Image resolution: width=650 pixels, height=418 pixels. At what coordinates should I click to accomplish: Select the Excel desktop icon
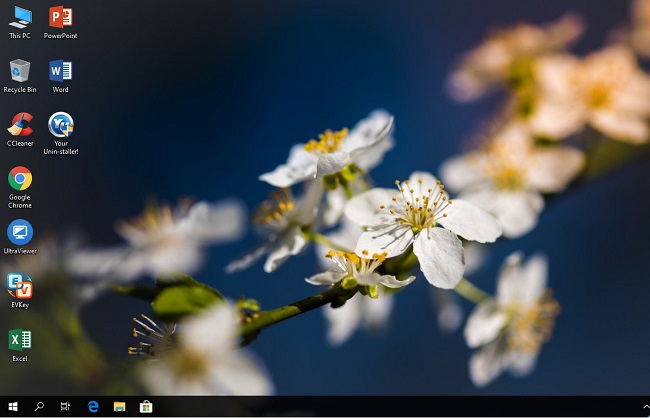[20, 341]
